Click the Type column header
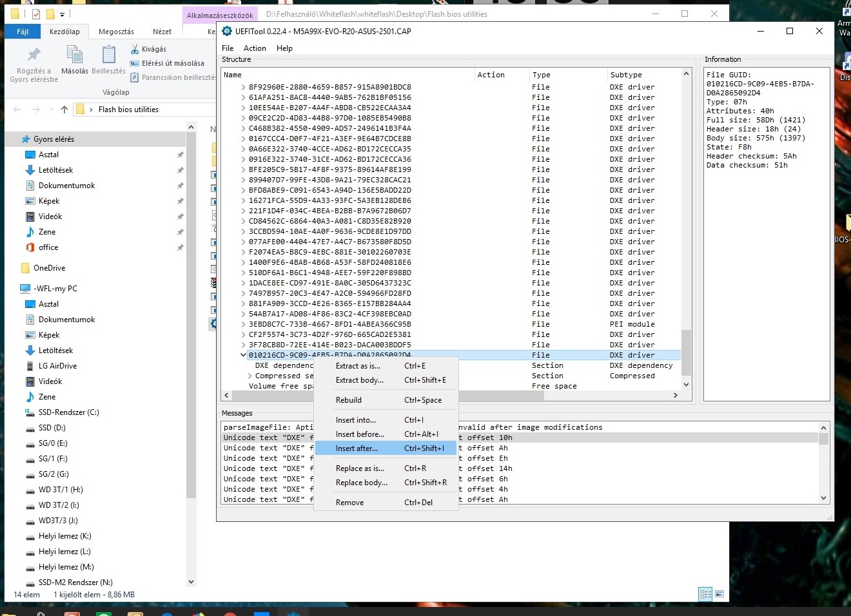 pos(567,75)
